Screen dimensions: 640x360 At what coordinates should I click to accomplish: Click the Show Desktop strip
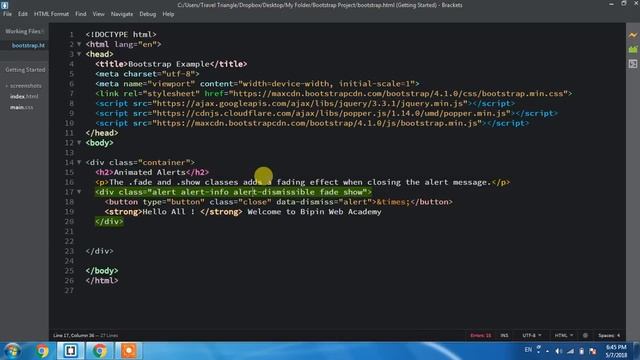pyautogui.click(x=637, y=351)
